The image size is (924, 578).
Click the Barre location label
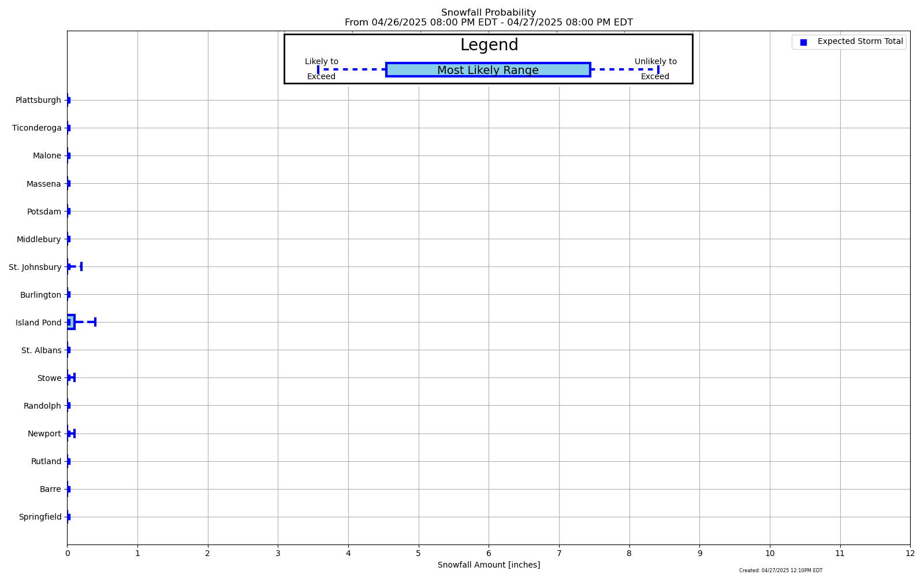click(x=50, y=489)
